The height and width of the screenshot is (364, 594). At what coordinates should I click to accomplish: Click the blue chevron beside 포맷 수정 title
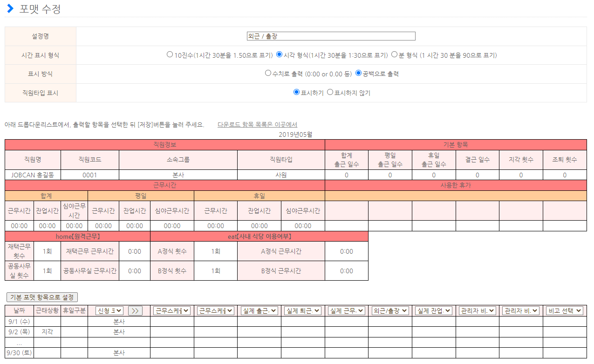click(10, 8)
